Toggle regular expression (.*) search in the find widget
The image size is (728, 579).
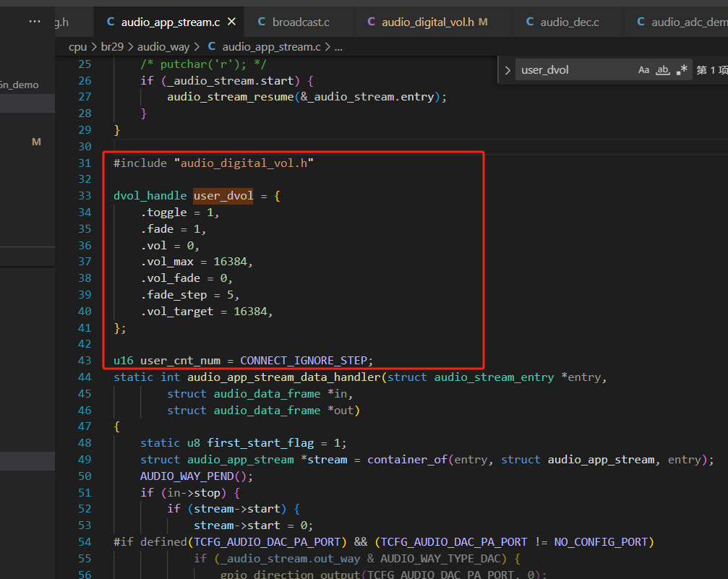[x=682, y=70]
